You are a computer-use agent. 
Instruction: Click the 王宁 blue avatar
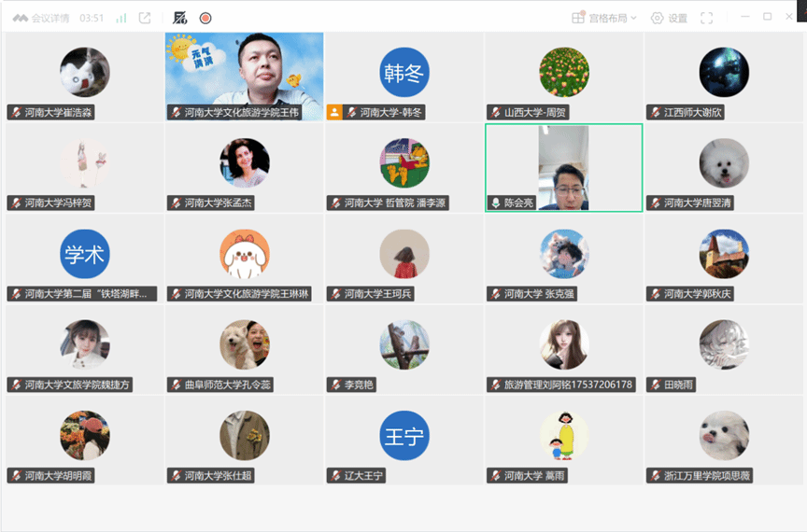coord(404,435)
